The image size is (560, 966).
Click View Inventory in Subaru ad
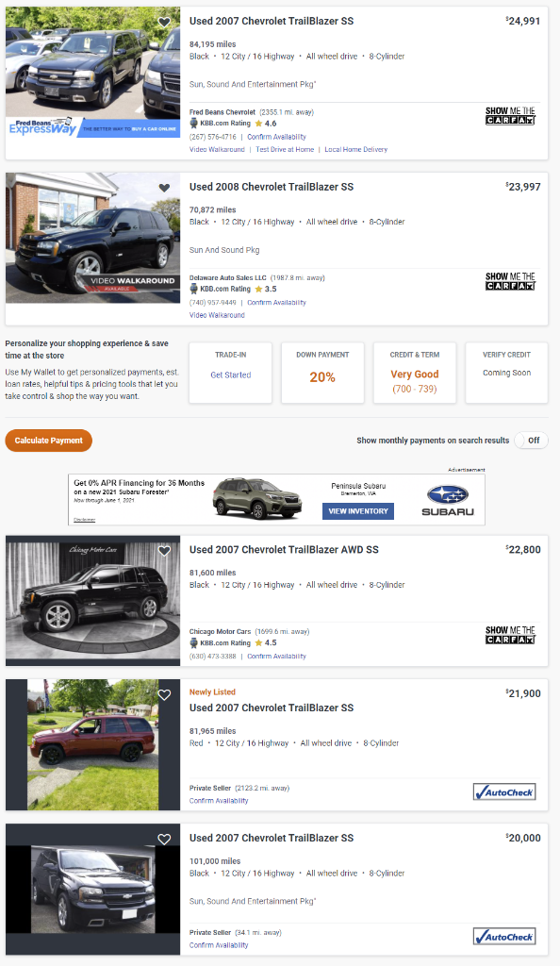click(358, 510)
